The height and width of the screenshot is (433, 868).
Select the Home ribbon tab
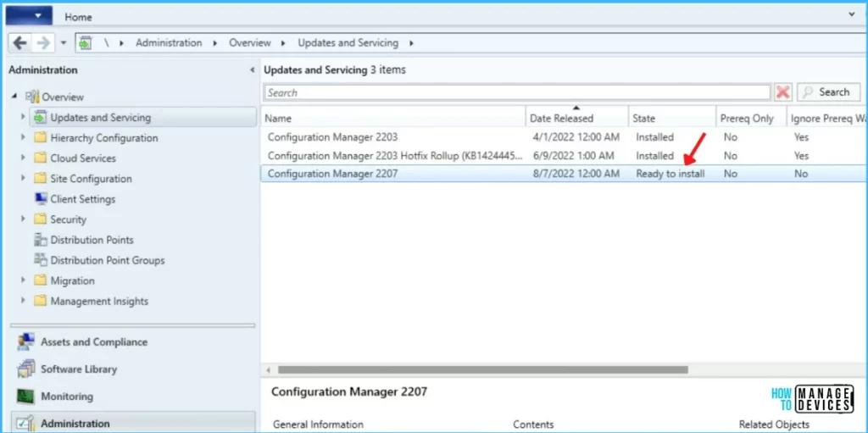click(78, 17)
